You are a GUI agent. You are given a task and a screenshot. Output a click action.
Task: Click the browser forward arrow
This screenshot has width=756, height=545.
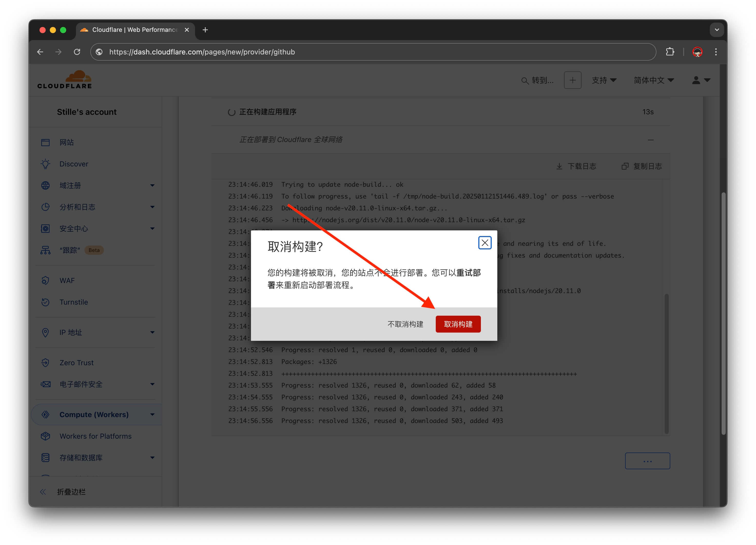click(58, 52)
